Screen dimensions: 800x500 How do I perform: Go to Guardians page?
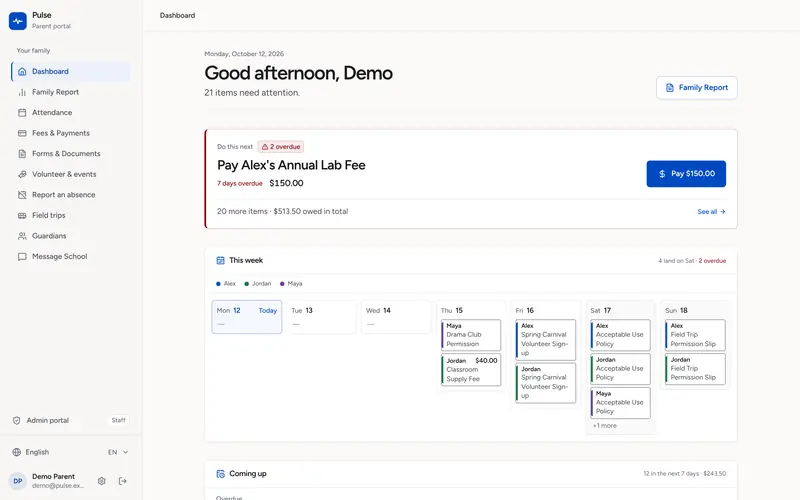[x=70, y=236]
